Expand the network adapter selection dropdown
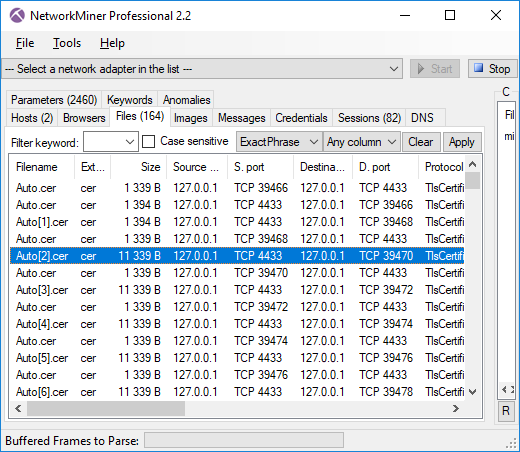520x452 pixels. click(394, 69)
